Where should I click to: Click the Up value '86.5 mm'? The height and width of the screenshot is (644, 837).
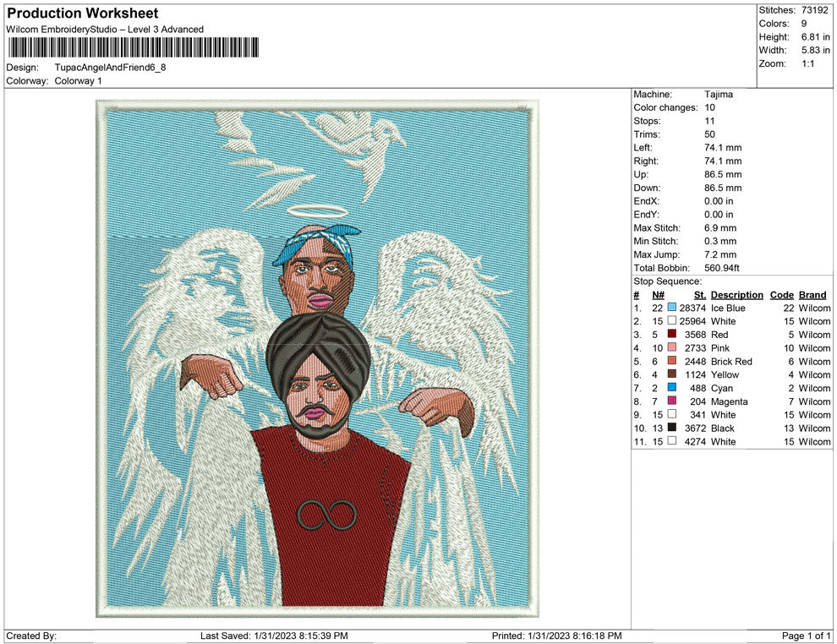[723, 174]
